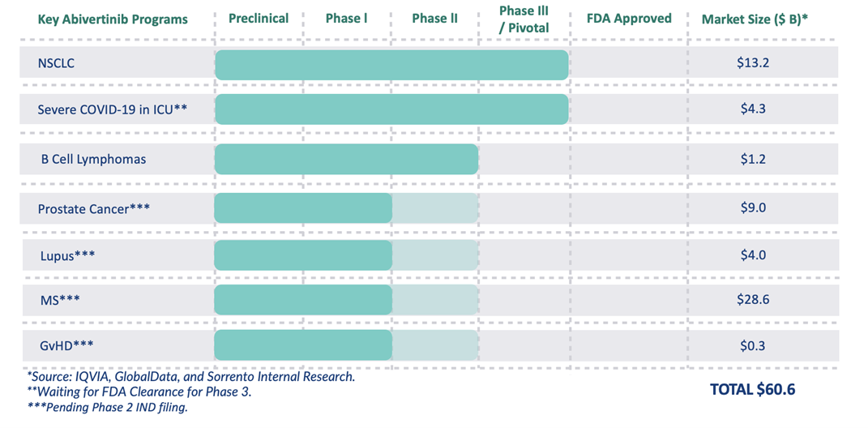Click the $0.3 market size value

[753, 346]
